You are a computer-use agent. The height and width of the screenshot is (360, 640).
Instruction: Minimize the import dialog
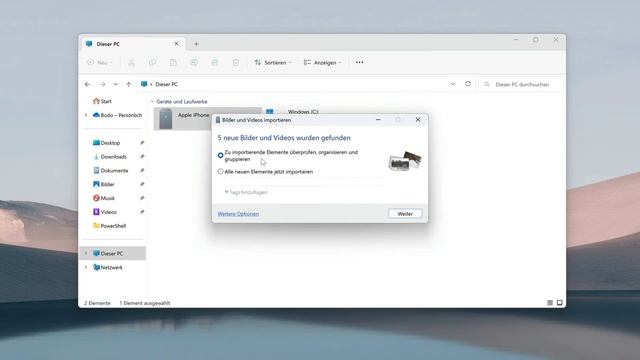pyautogui.click(x=378, y=120)
